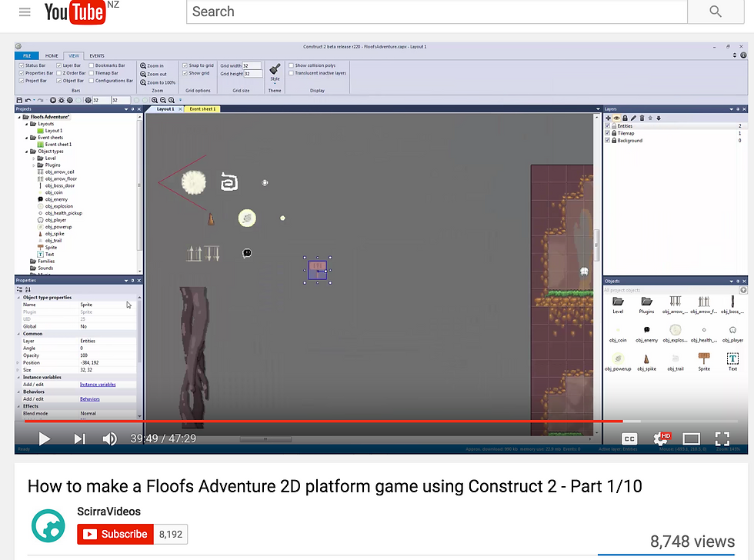Screen dimensions: 754x560
Task: Click the search magnifier button
Action: 716,12
